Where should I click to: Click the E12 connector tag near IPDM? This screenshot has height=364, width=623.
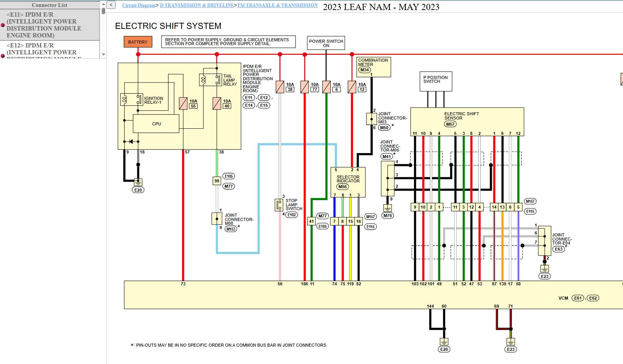click(264, 98)
